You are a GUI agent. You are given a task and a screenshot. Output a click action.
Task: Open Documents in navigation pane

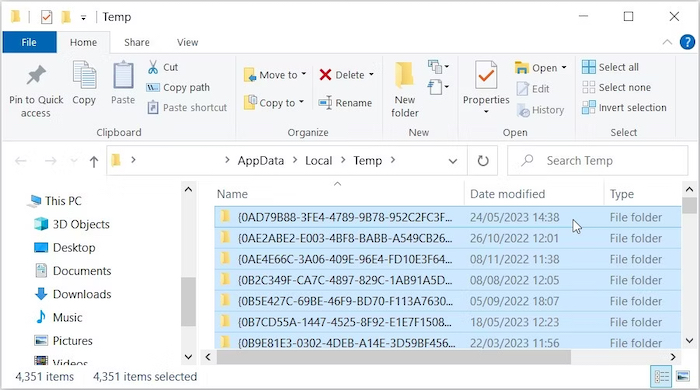73,271
